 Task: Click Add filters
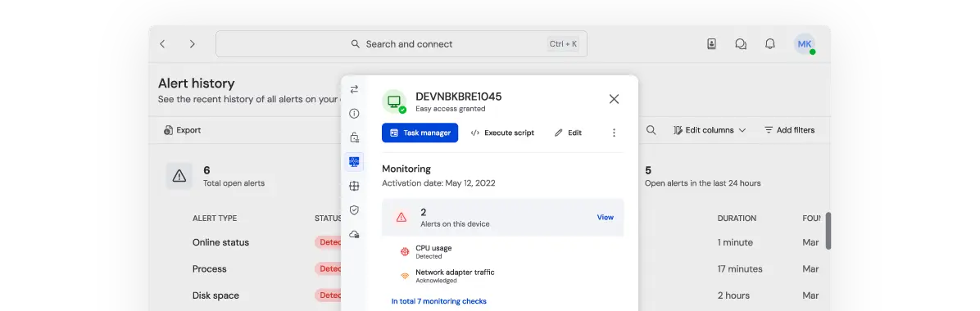789,130
